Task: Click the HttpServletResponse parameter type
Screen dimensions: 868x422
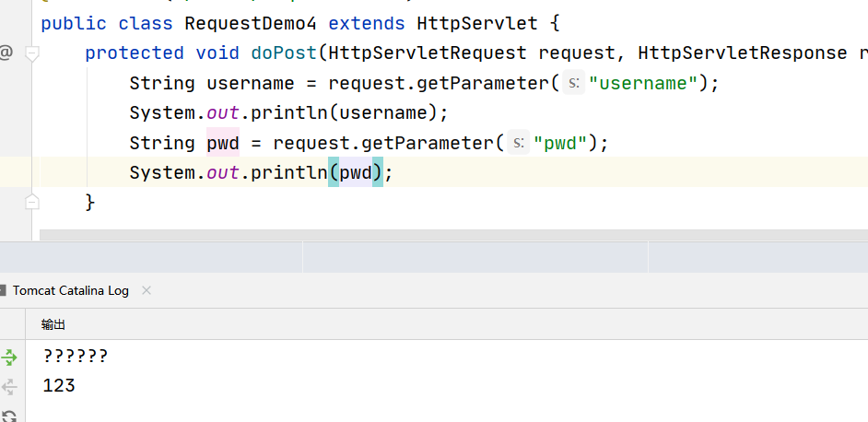Action: [x=743, y=53]
